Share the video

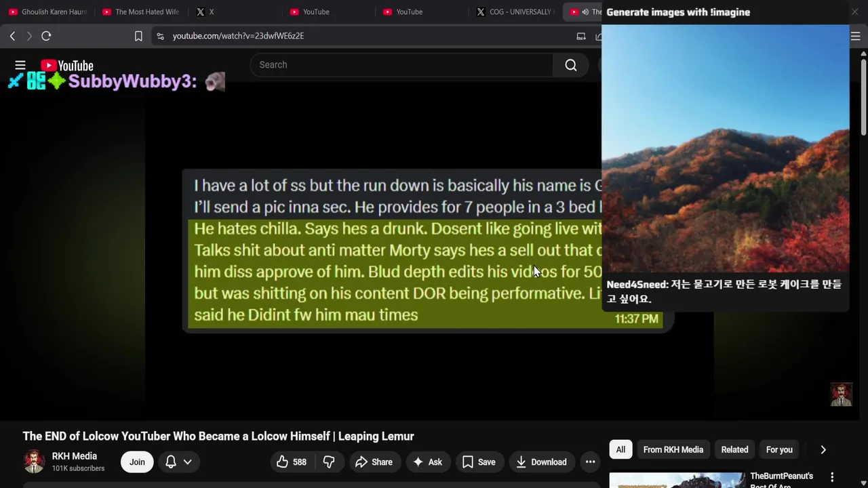point(374,462)
